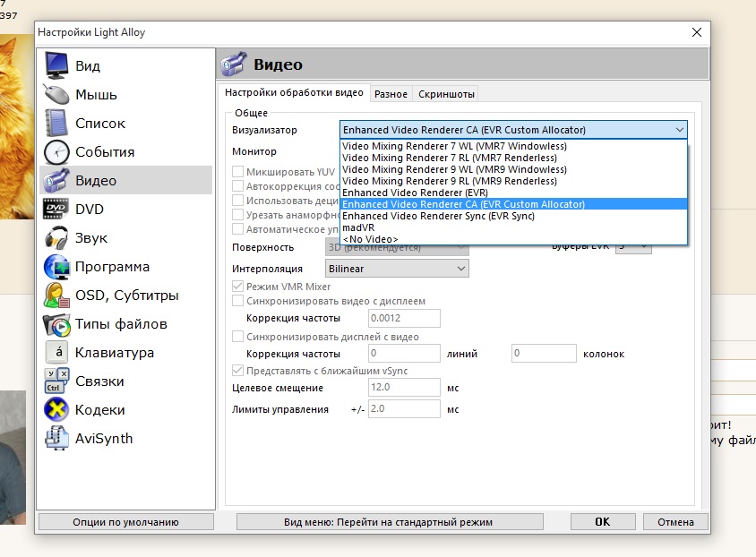Click the Лимиты управления 2.0 field
The height and width of the screenshot is (557, 756).
coord(404,408)
